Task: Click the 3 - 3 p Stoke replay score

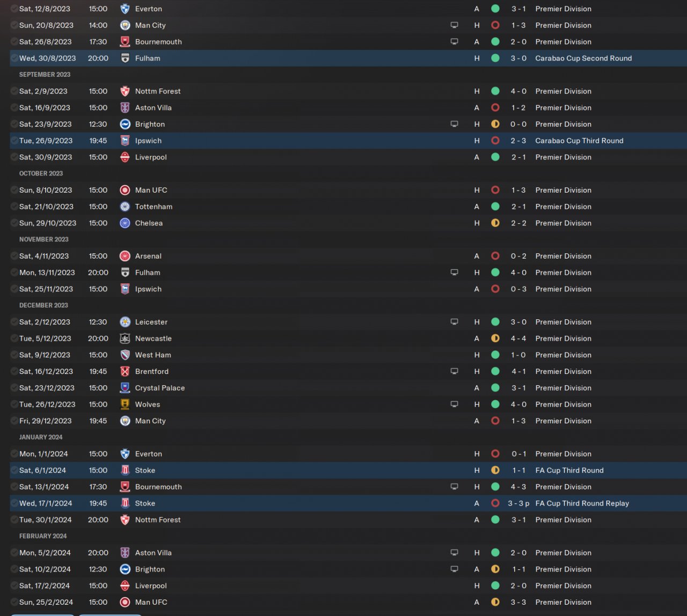Action: (x=518, y=503)
